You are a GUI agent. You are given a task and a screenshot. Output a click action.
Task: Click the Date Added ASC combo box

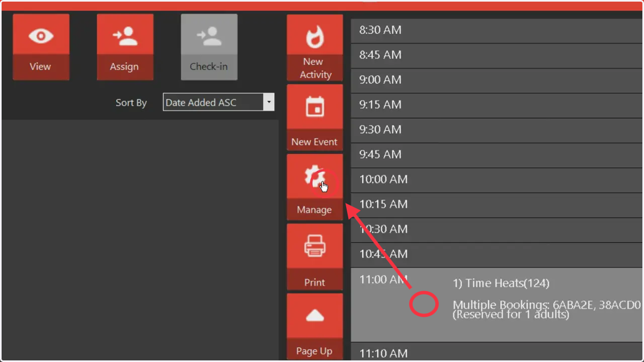[x=218, y=102]
